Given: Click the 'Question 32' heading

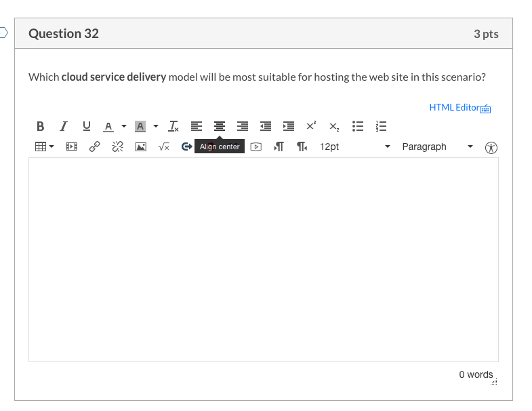Looking at the screenshot, I should [64, 34].
